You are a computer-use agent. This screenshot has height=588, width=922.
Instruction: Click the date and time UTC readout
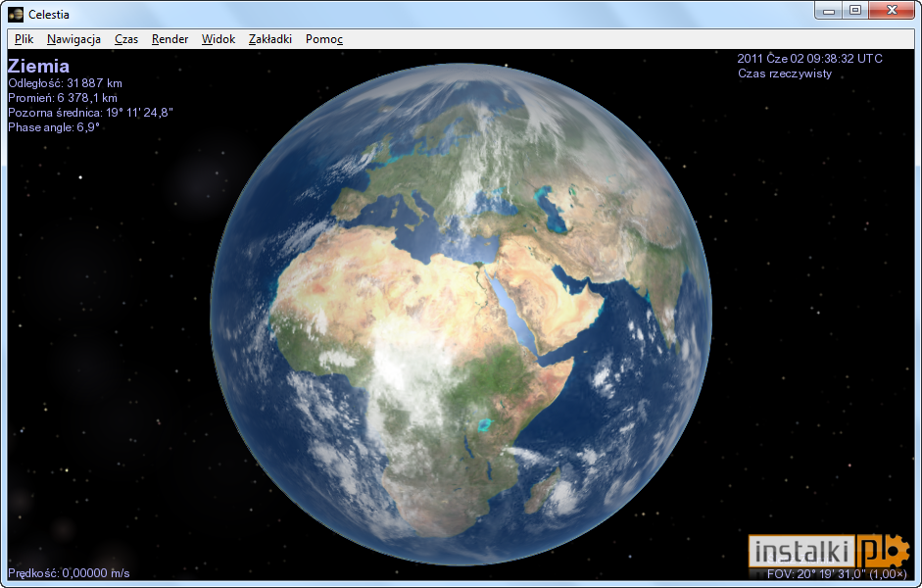coord(809,58)
